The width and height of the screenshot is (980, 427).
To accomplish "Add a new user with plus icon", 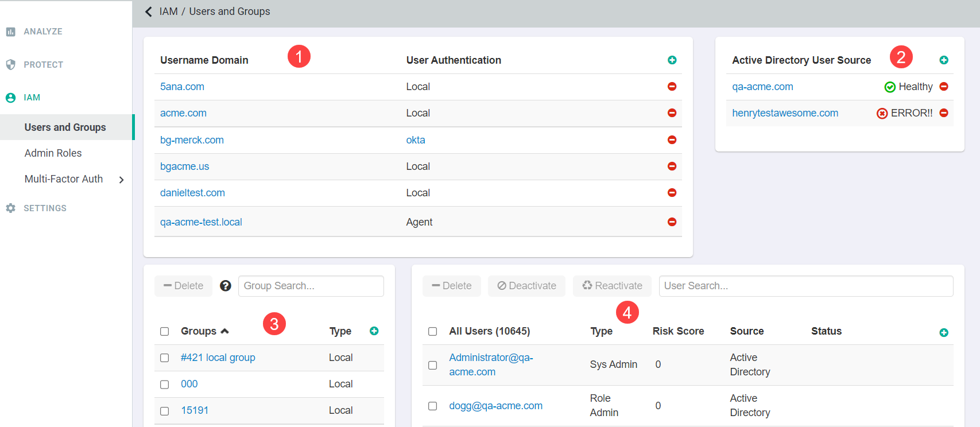I will click(943, 333).
